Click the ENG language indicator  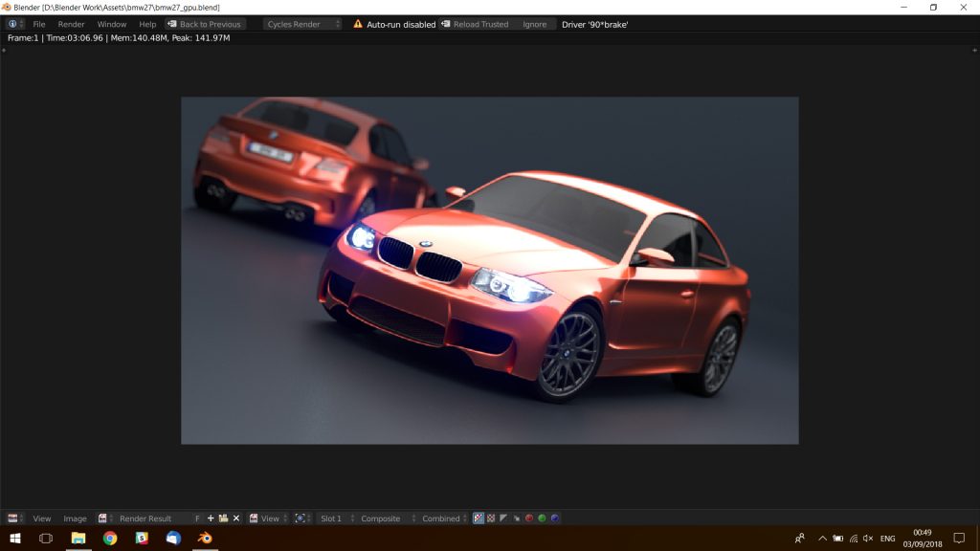(887, 539)
